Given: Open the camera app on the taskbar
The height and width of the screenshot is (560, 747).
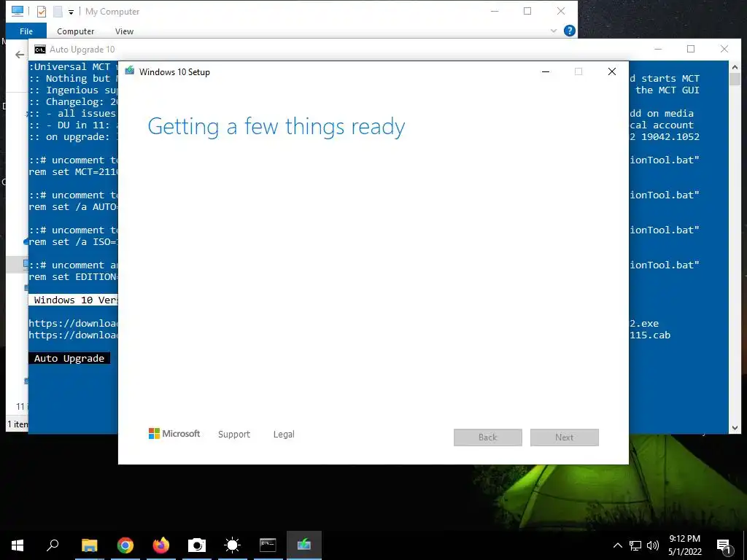Looking at the screenshot, I should (197, 545).
